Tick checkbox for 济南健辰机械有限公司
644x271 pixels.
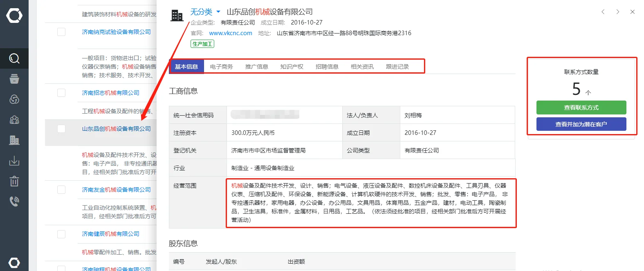pyautogui.click(x=61, y=234)
